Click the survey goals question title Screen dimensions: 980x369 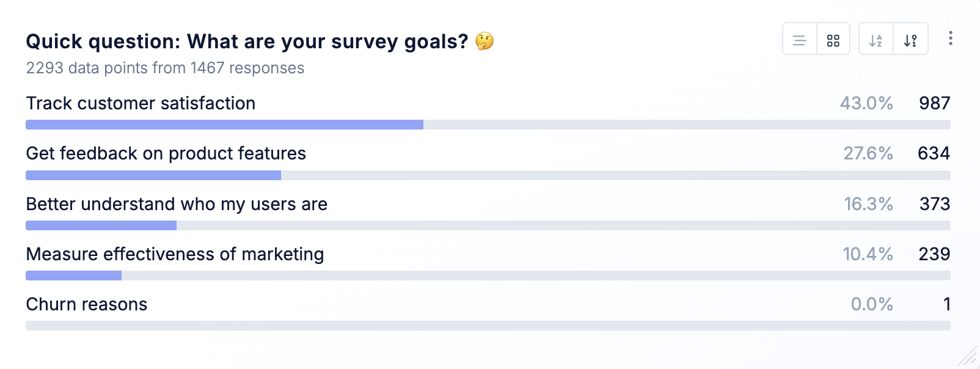click(x=247, y=42)
